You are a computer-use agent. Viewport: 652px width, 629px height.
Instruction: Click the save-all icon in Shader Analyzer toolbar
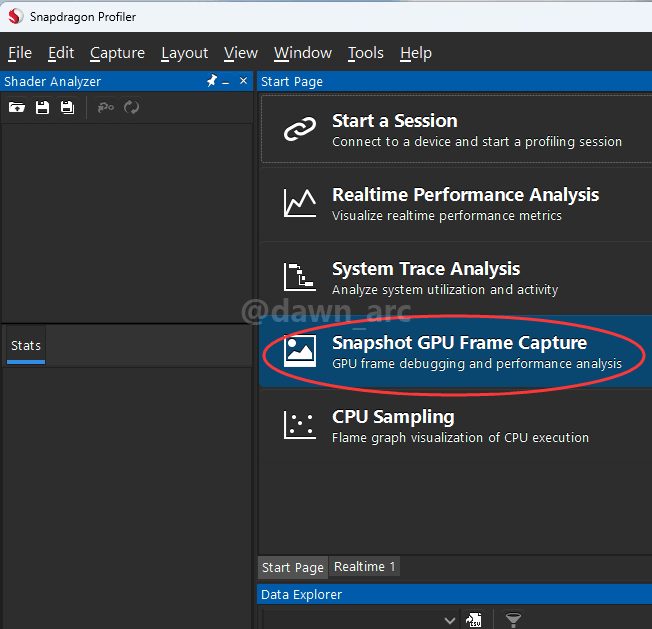coord(67,107)
